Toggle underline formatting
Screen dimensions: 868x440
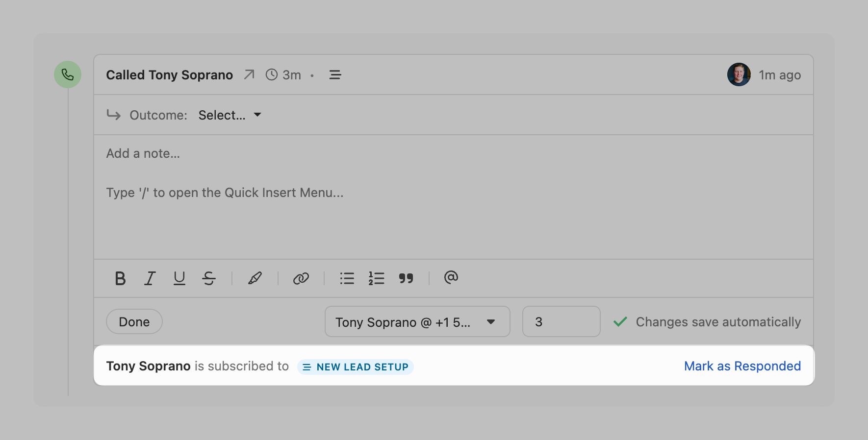pos(179,278)
